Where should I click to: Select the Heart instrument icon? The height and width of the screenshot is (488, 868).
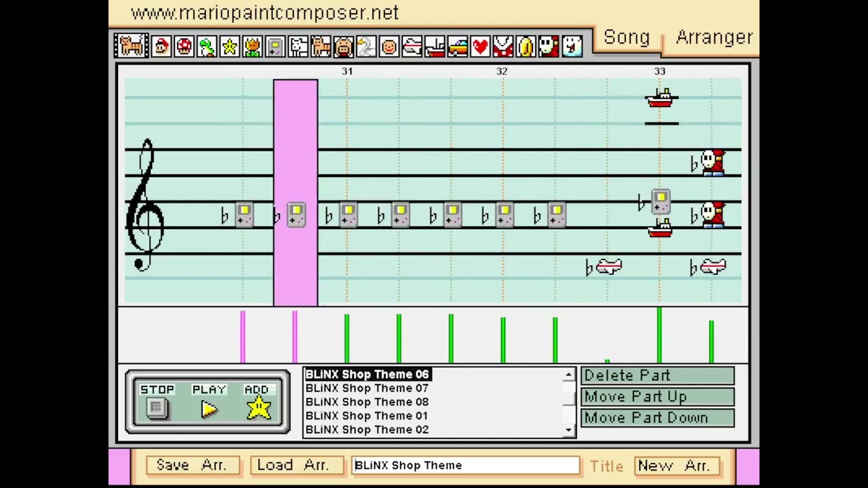pos(480,46)
